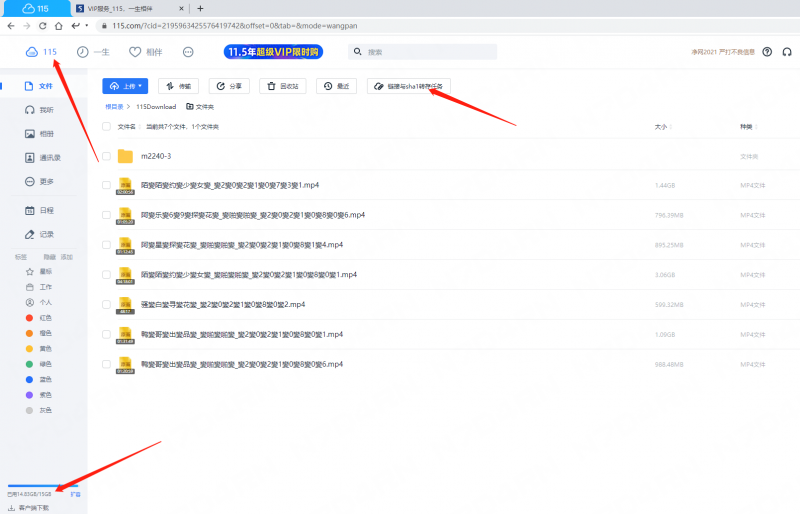Check the box beside the 1.44GB mp4 file
The image size is (800, 514).
click(x=106, y=185)
